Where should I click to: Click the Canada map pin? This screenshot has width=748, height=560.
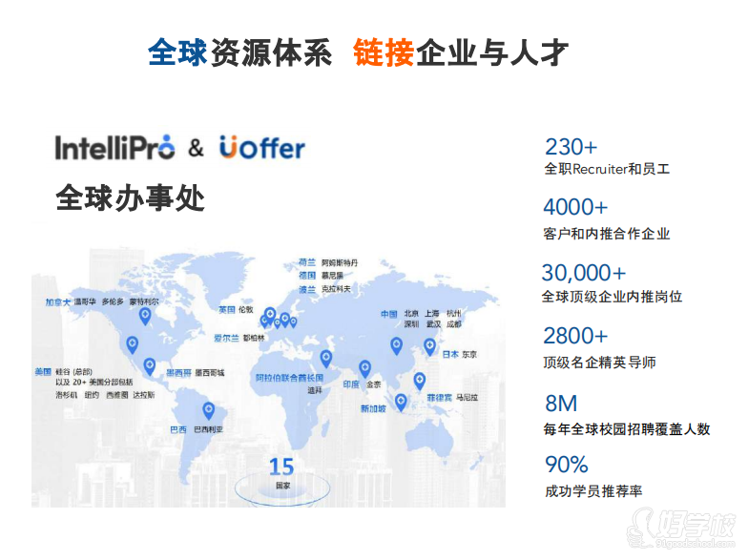(x=145, y=315)
